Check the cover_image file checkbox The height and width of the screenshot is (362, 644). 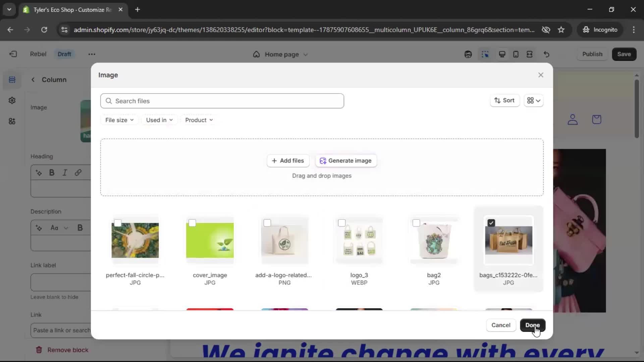point(192,223)
